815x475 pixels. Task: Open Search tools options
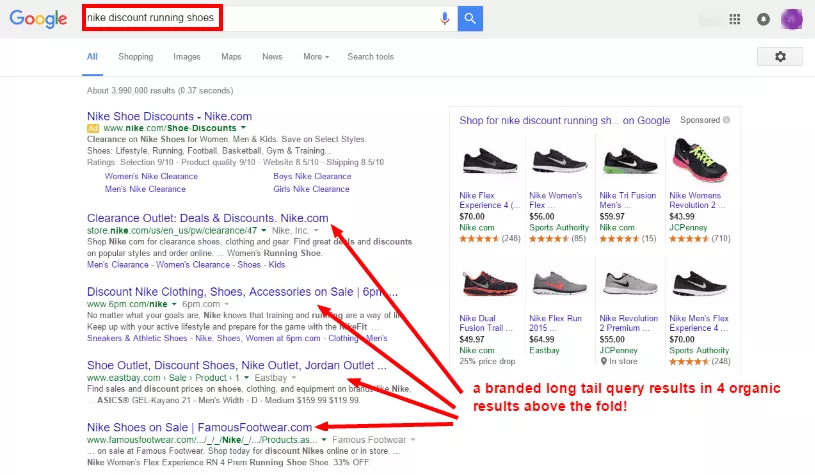coord(371,57)
